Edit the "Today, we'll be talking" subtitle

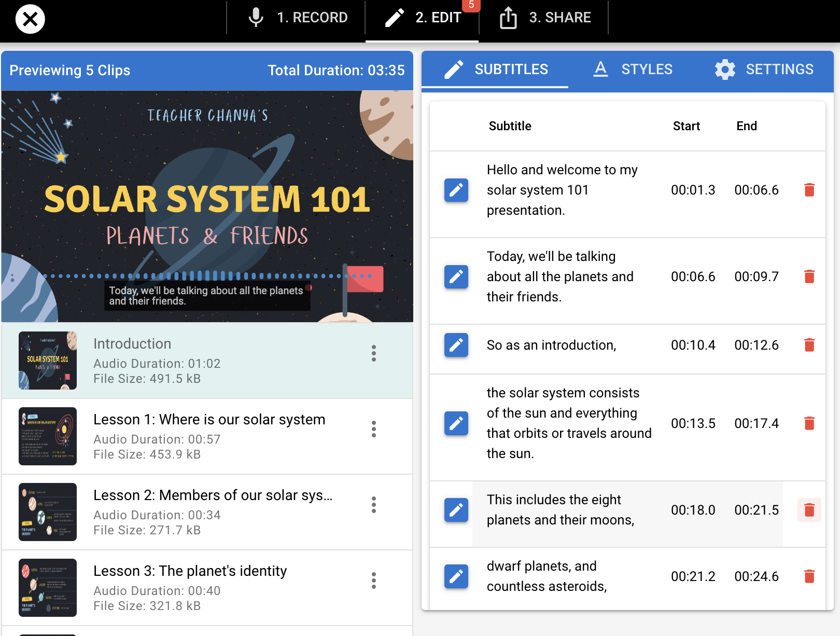pos(456,276)
